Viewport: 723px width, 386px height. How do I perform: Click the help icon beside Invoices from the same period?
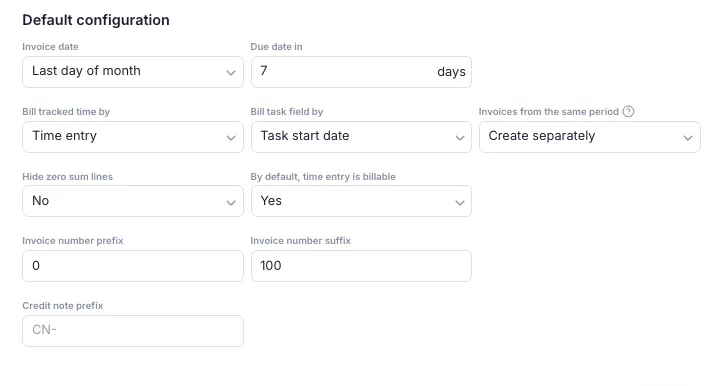coord(628,112)
